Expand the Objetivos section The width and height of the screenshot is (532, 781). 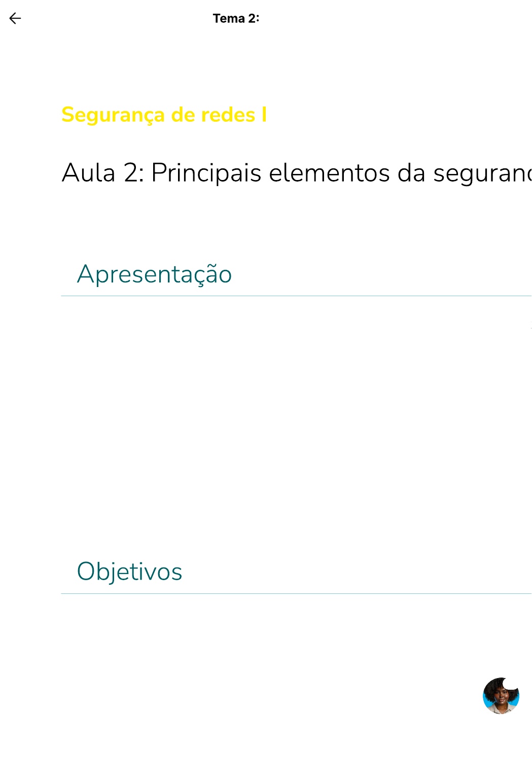tap(129, 572)
